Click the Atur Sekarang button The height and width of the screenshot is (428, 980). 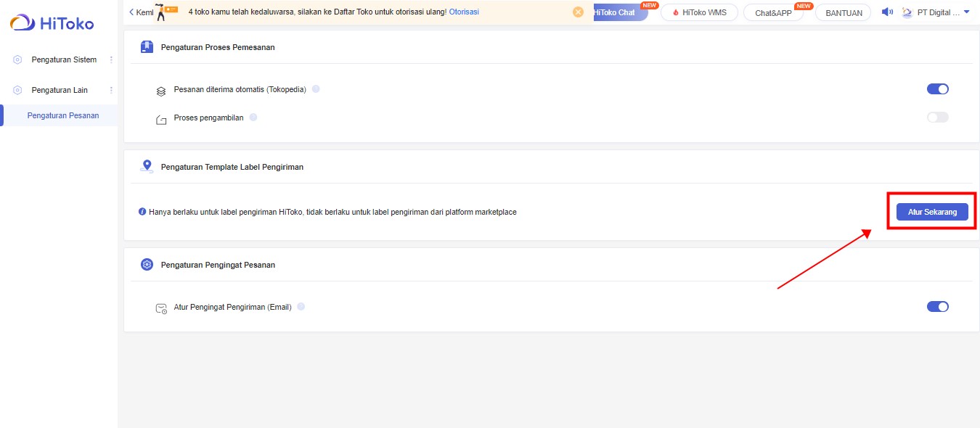pos(932,212)
